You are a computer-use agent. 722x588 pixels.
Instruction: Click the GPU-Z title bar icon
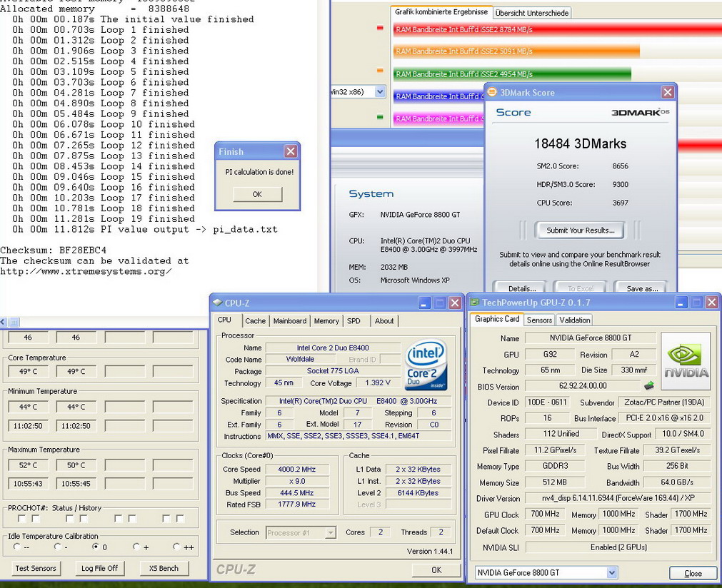click(475, 303)
